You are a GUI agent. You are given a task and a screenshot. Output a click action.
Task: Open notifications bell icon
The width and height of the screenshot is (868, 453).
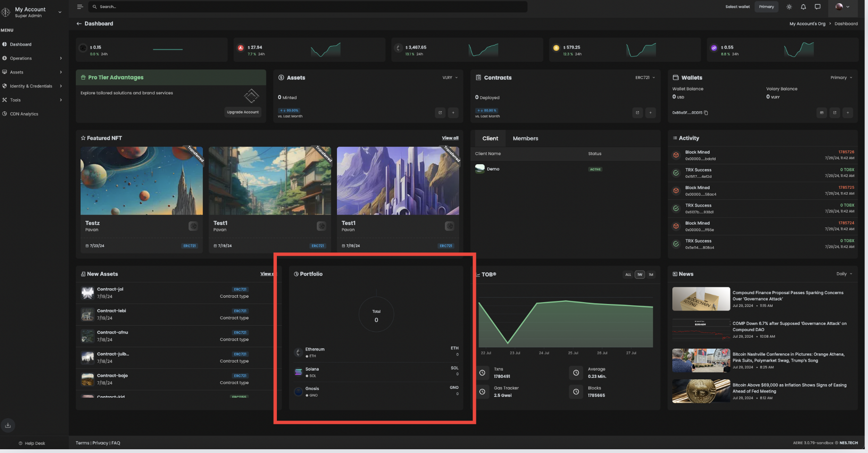pyautogui.click(x=803, y=7)
